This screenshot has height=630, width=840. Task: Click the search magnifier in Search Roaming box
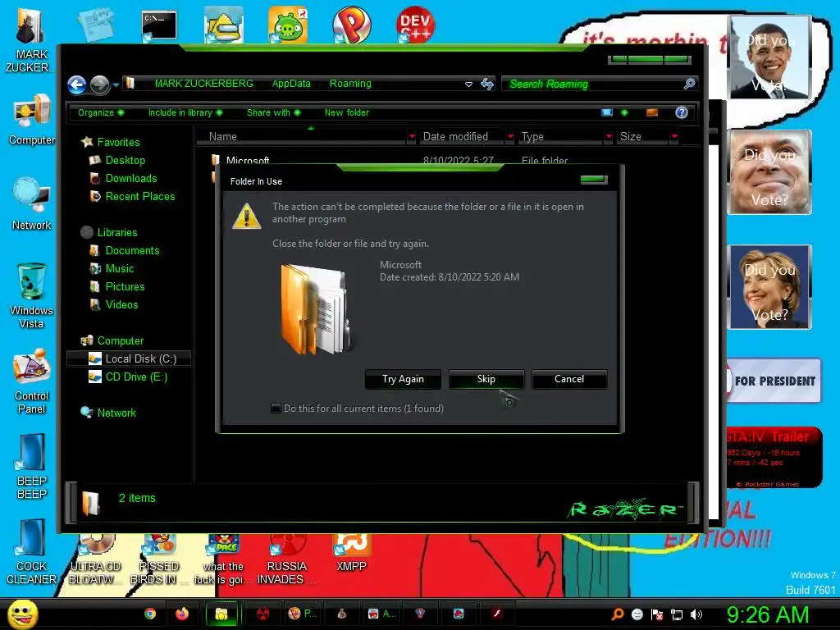(x=689, y=84)
